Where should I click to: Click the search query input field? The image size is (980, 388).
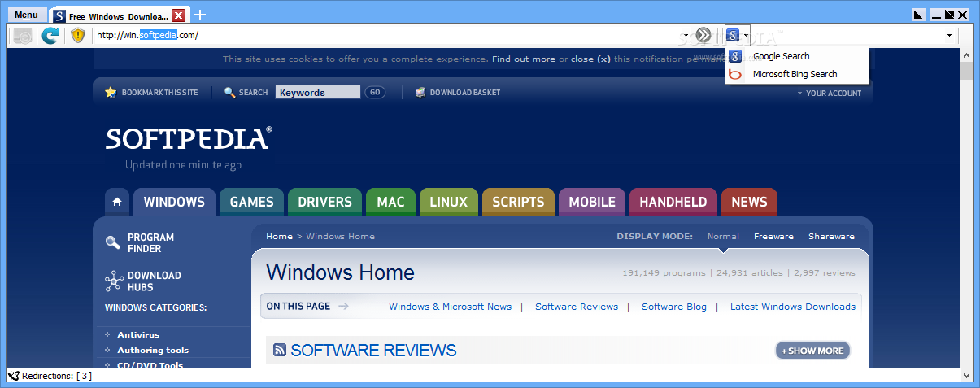(846, 36)
